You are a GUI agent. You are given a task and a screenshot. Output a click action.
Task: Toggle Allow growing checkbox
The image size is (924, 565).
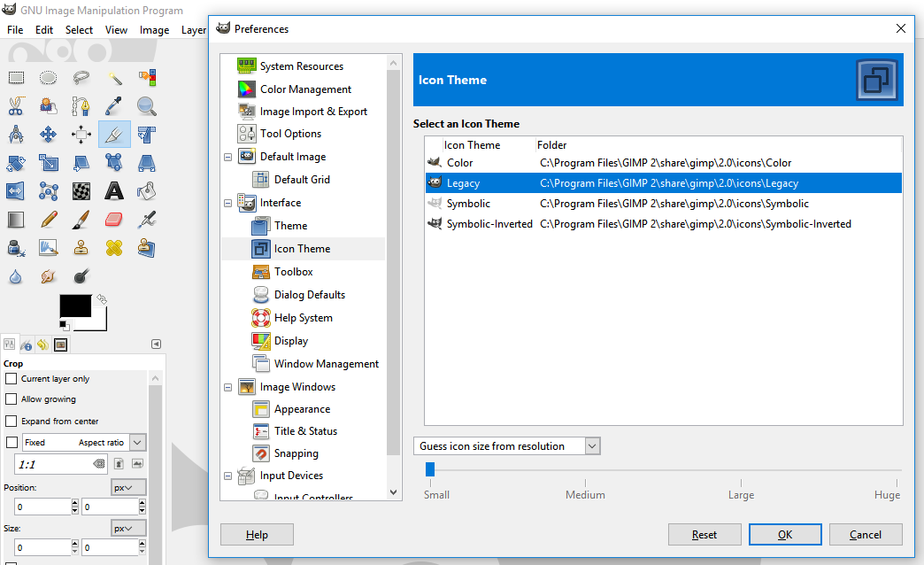(12, 399)
